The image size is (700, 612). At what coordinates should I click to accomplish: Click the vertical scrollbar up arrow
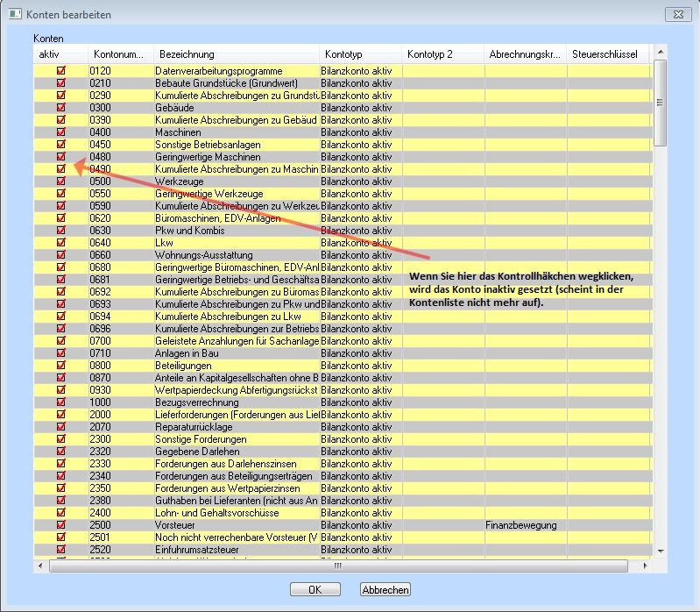click(661, 52)
